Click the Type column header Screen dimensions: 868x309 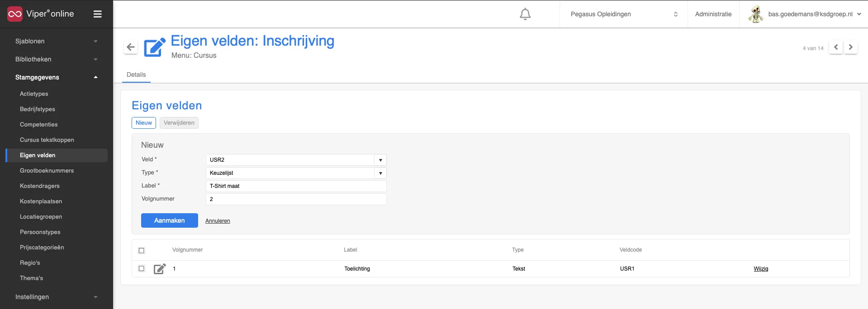(x=518, y=250)
